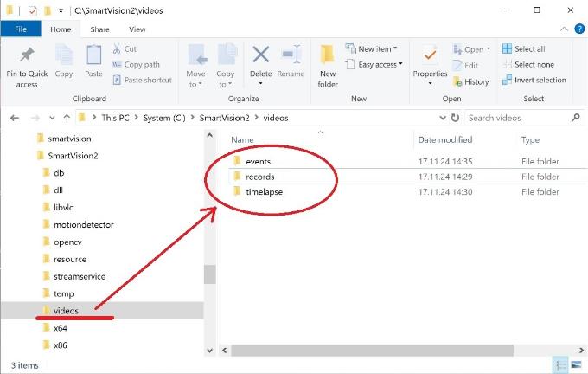Click Invert selection option
Viewport: 588px width, 374px height.
[534, 81]
